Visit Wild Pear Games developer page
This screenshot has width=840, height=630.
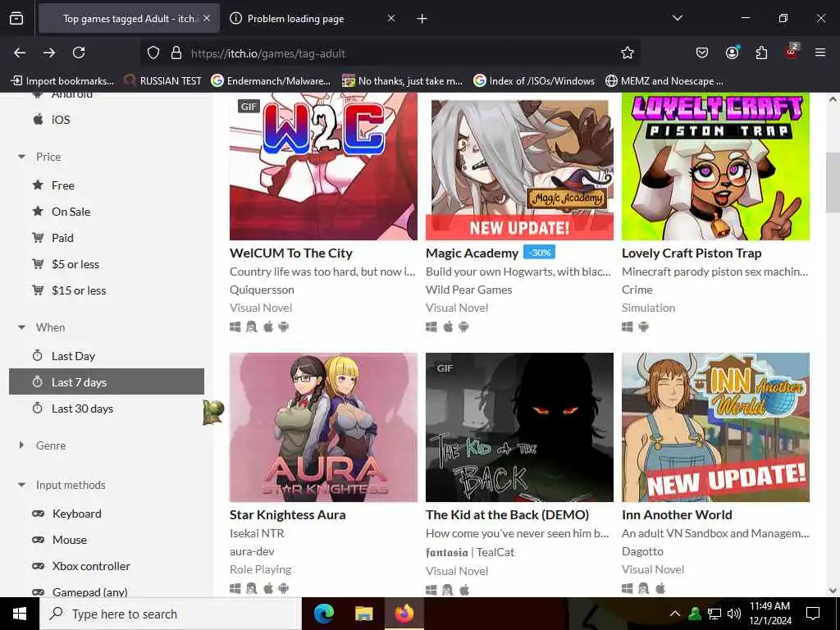click(x=468, y=290)
